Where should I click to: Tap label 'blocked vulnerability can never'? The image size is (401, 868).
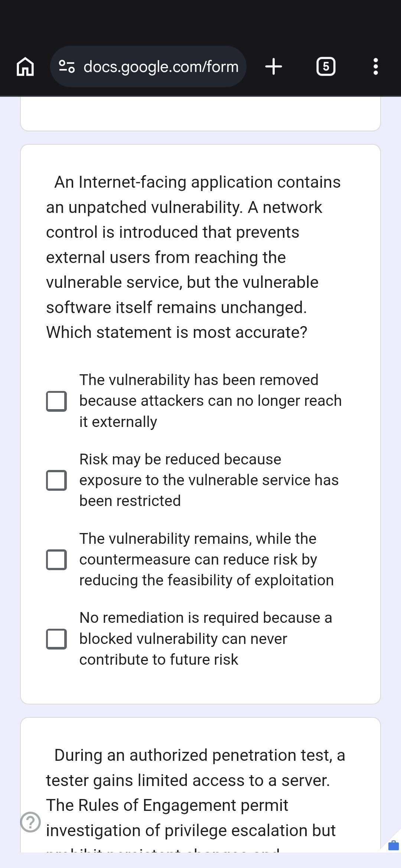pos(183,639)
